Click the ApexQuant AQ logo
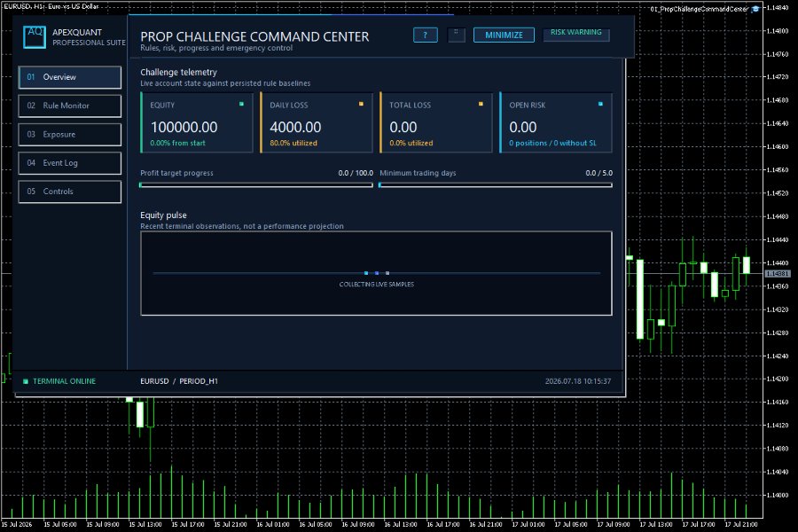Viewport: 798px width, 532px height. point(35,36)
